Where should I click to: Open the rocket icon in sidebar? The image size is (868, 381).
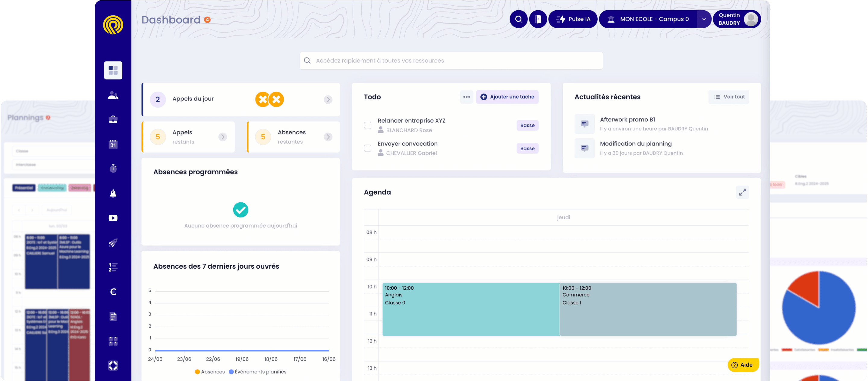(x=113, y=242)
